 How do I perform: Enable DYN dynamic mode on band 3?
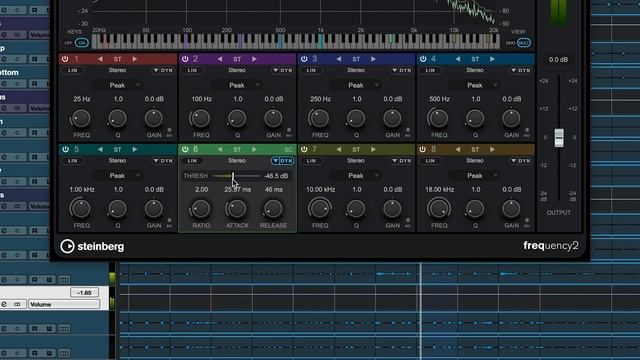coord(402,70)
